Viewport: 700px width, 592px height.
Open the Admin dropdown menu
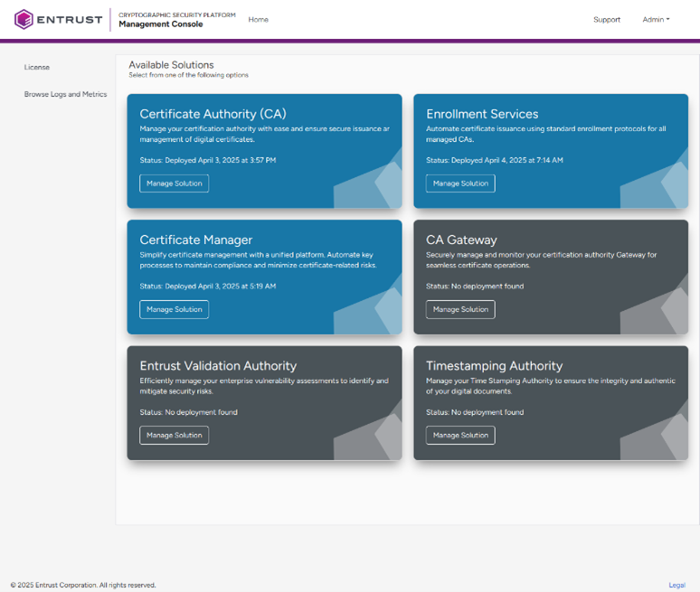point(656,20)
